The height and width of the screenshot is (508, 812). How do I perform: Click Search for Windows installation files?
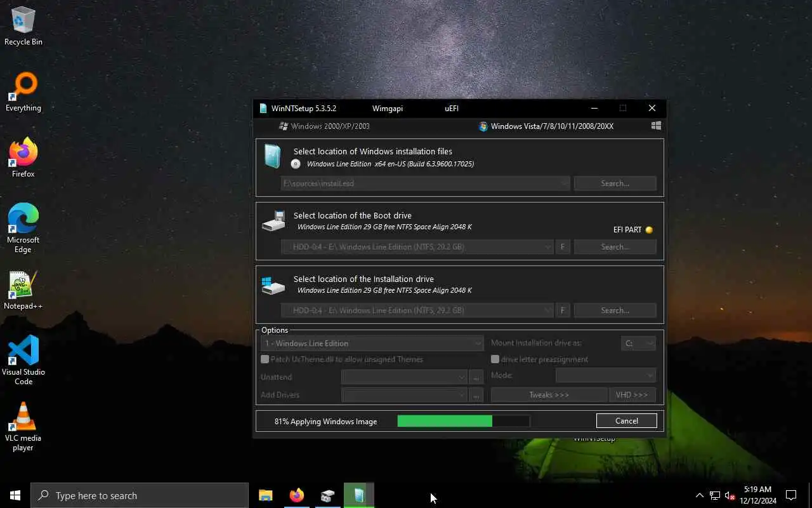[x=615, y=184]
